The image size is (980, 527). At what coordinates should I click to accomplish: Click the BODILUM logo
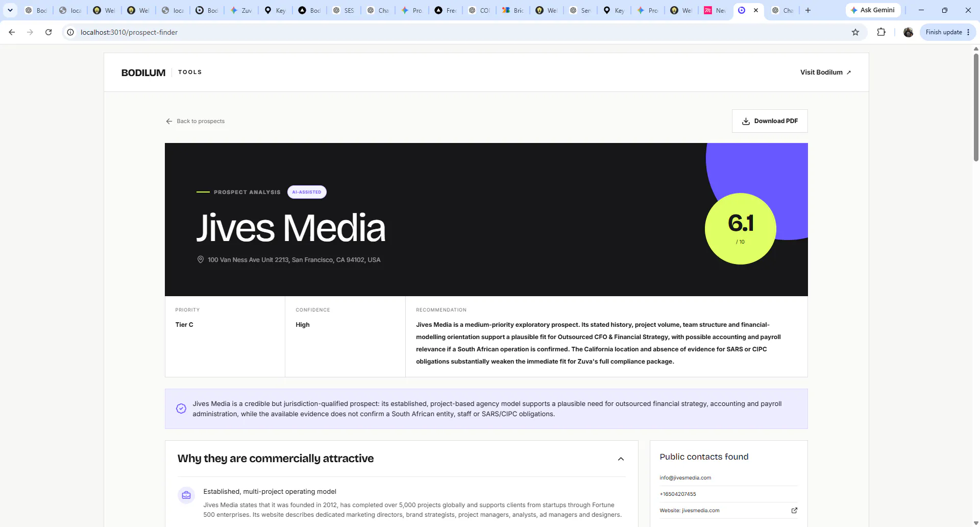tap(143, 73)
